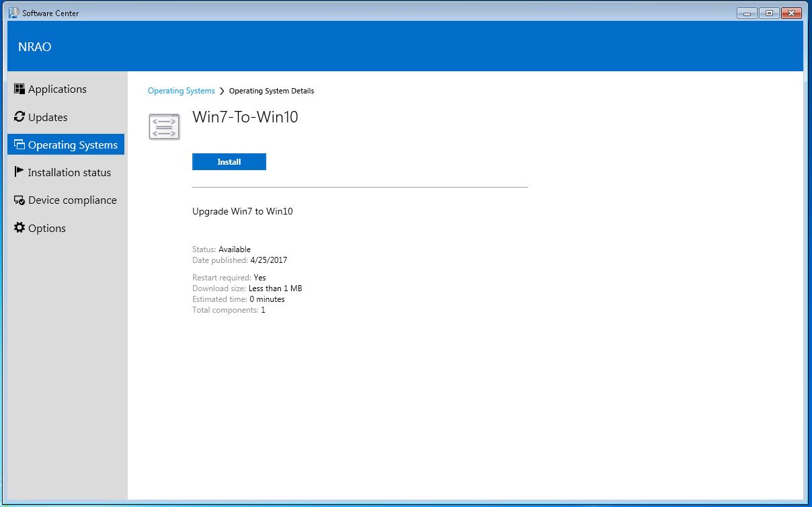Click the Operating System Details breadcrumb text
The width and height of the screenshot is (812, 507).
tap(272, 91)
